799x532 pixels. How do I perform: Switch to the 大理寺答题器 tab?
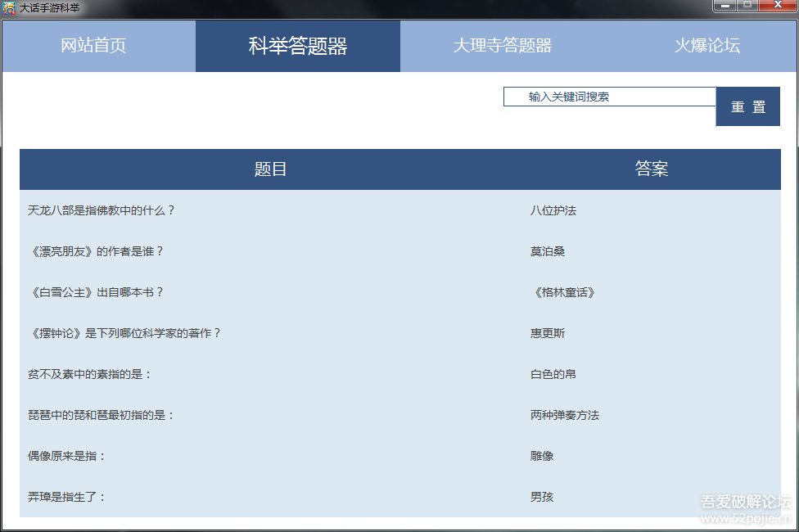click(x=502, y=46)
